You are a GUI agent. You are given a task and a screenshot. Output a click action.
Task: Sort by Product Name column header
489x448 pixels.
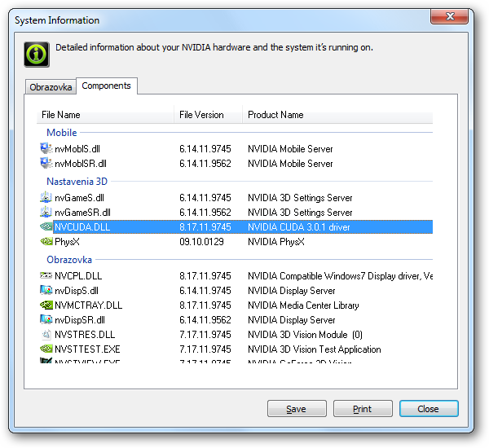pyautogui.click(x=337, y=115)
